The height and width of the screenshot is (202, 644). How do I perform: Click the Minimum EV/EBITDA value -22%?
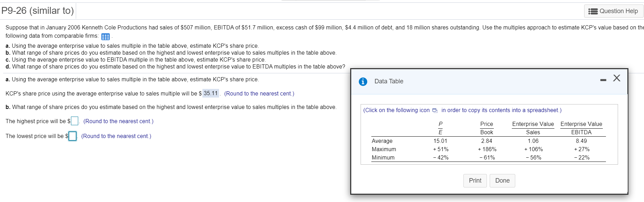pyautogui.click(x=581, y=157)
